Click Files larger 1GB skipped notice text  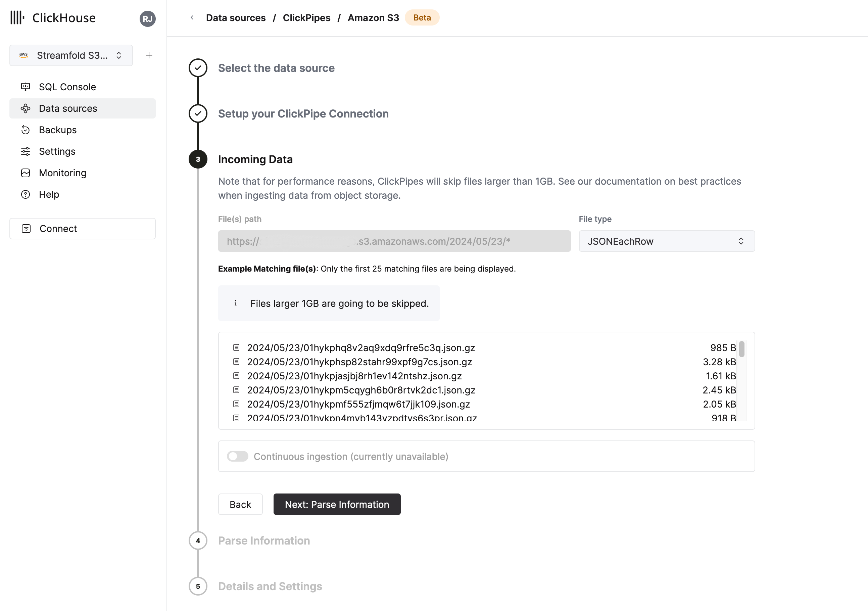tap(339, 303)
